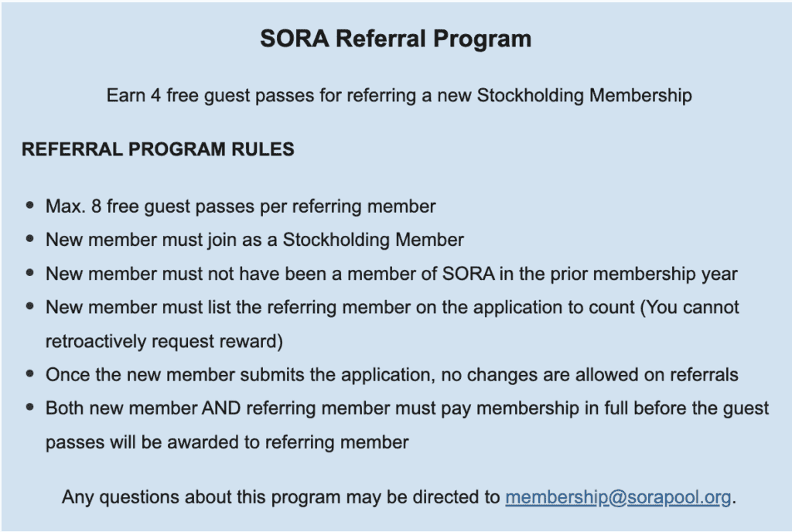
Task: Click the bullet beside "New member must join"
Action: point(29,240)
